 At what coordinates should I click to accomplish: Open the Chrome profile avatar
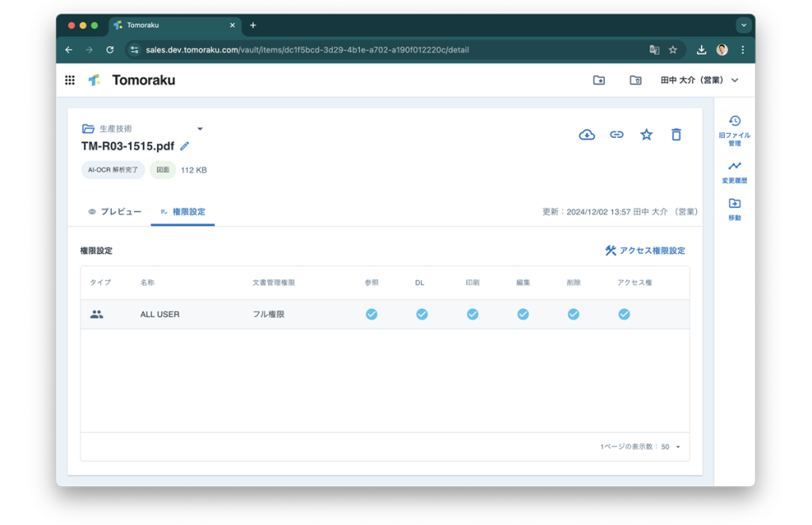(x=722, y=50)
